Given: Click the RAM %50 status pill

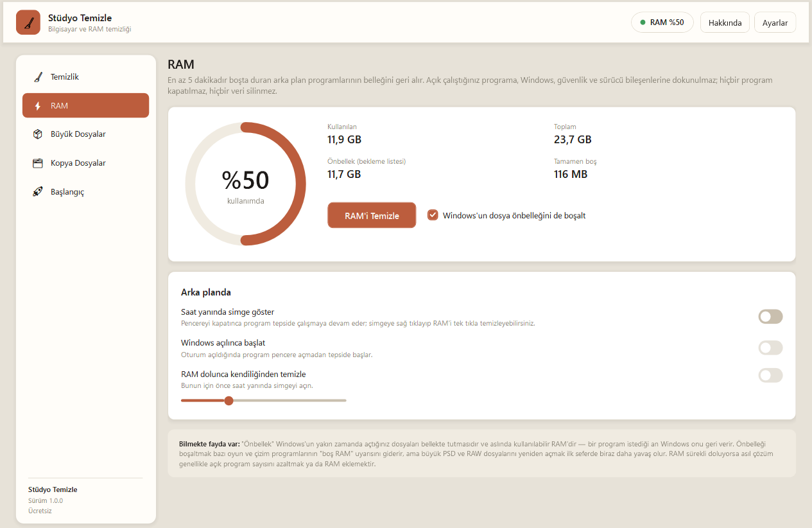Looking at the screenshot, I should tap(662, 22).
